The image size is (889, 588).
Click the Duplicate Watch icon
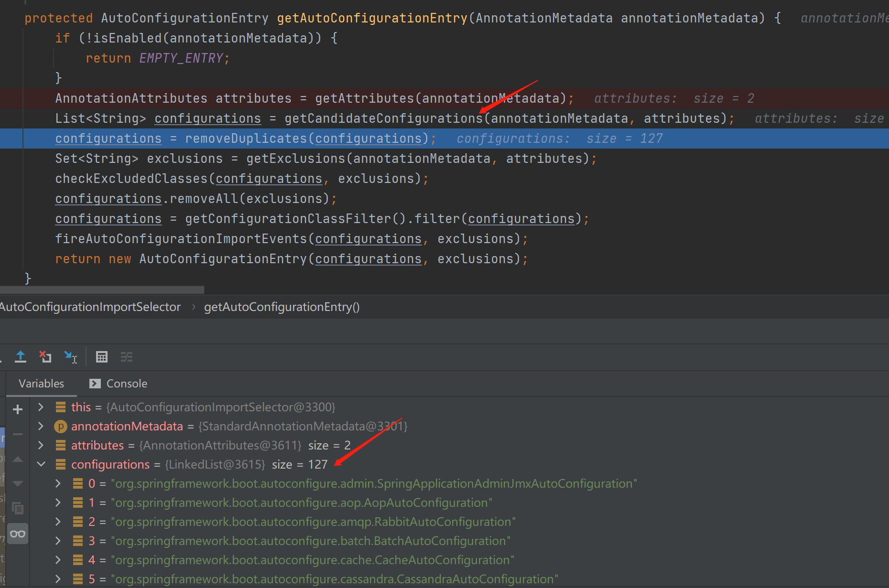18,508
